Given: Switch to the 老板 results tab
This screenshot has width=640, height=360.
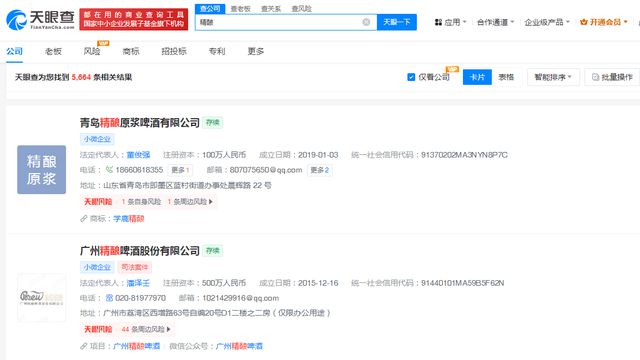Looking at the screenshot, I should point(53,51).
